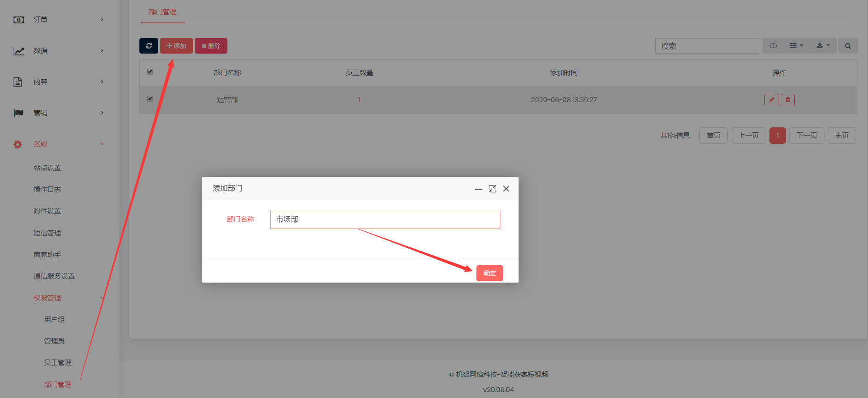Click the search magnifier button

click(x=848, y=46)
